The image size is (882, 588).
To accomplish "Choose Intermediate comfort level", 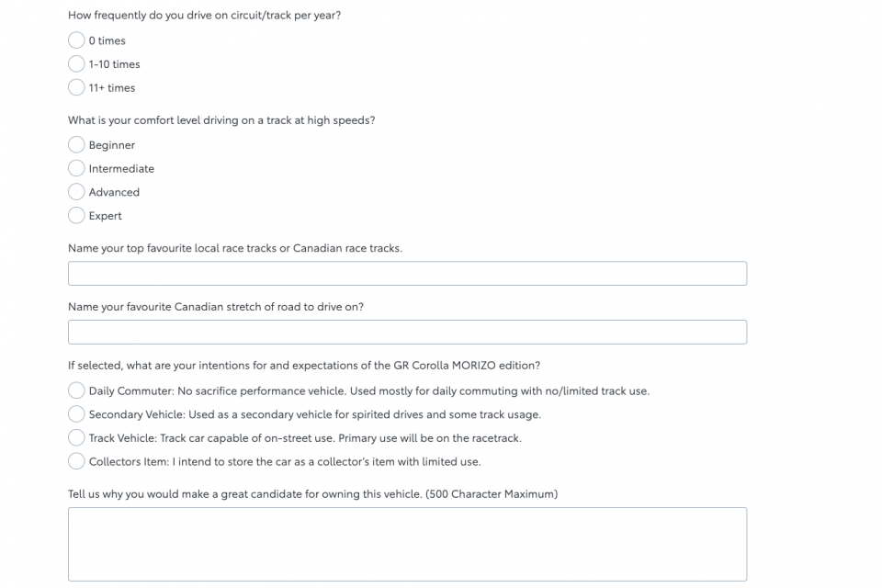I will [76, 169].
